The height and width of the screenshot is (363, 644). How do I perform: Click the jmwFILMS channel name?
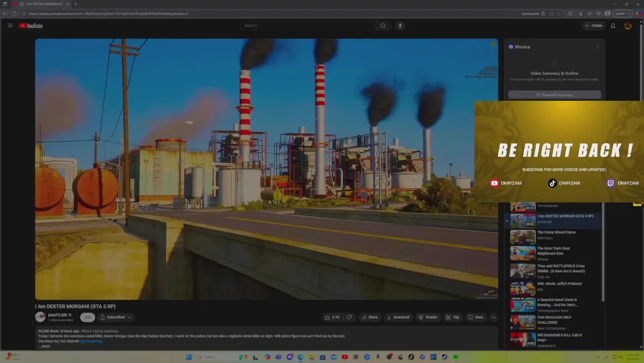click(58, 315)
